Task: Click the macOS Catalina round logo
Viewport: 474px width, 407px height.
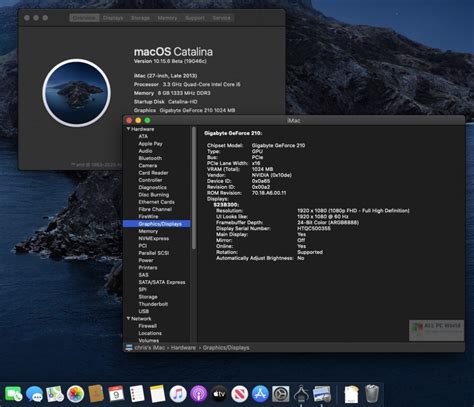Action: click(77, 93)
